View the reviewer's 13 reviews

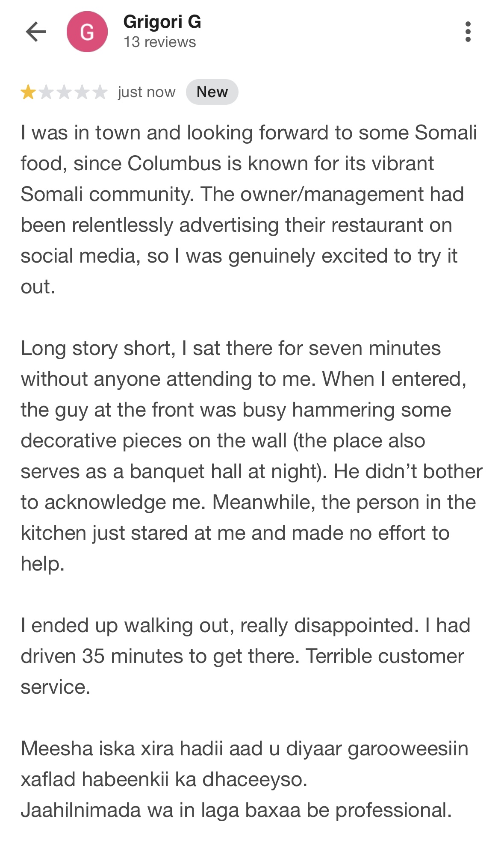(159, 42)
